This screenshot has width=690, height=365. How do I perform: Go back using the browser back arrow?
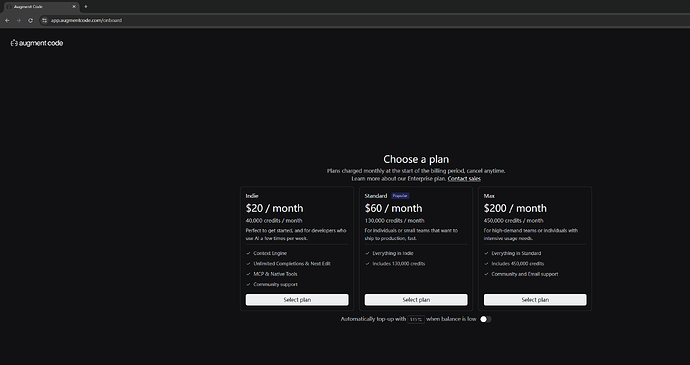coord(7,20)
